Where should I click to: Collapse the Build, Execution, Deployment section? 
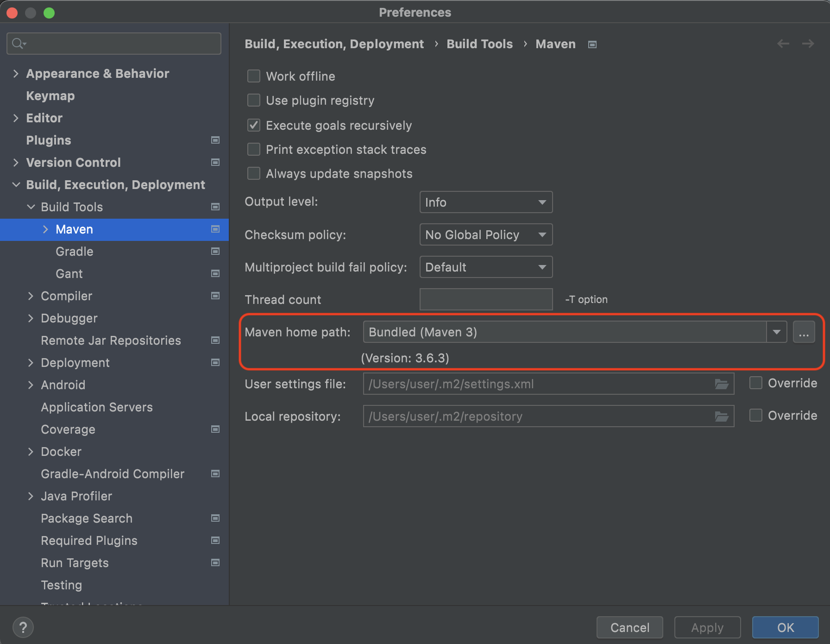click(x=16, y=185)
